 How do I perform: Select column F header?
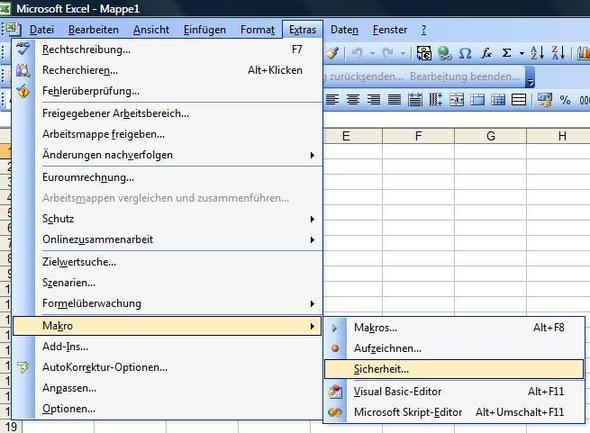[418, 136]
